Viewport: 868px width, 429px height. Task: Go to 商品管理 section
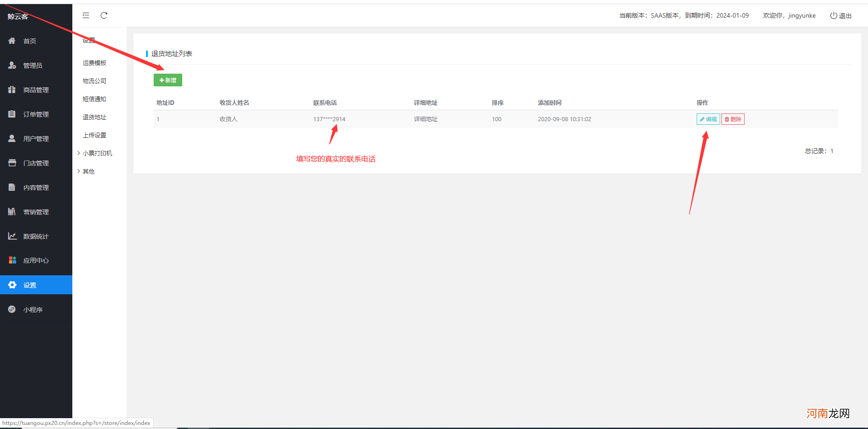pos(36,90)
